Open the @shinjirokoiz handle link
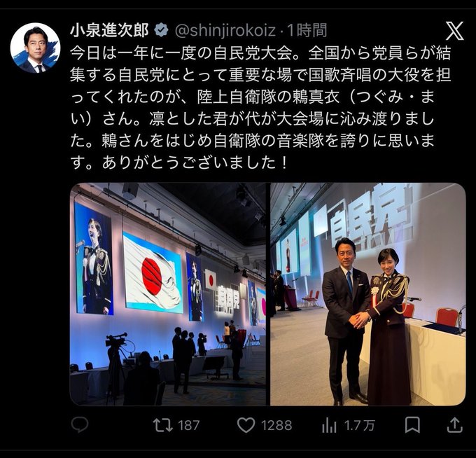The width and height of the screenshot is (476, 458). [225, 31]
